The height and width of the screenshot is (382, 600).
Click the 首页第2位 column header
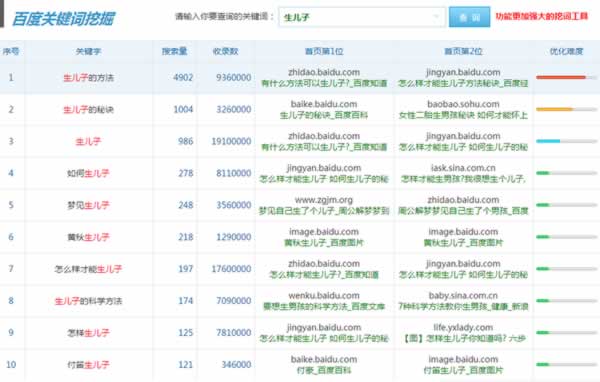tap(463, 51)
